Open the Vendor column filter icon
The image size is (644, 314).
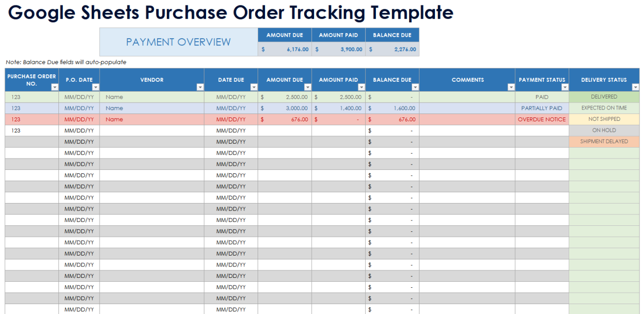pyautogui.click(x=200, y=87)
